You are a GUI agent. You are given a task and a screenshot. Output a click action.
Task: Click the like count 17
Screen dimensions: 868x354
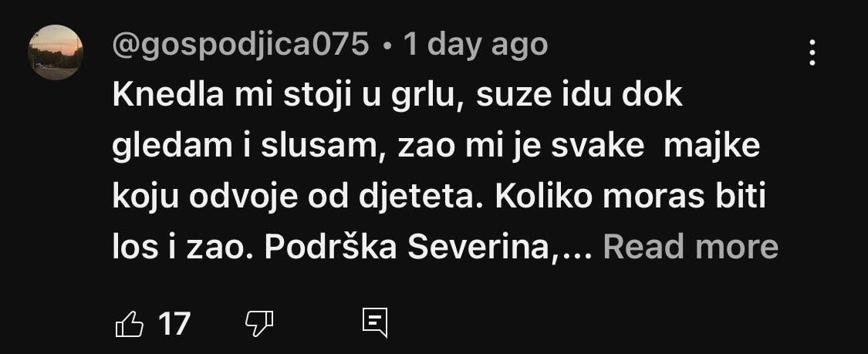(x=174, y=324)
